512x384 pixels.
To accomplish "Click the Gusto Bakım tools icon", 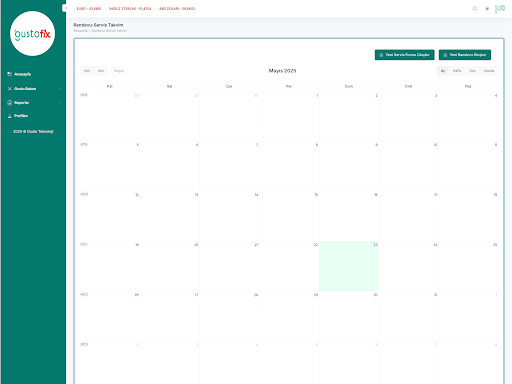I will (x=9, y=89).
